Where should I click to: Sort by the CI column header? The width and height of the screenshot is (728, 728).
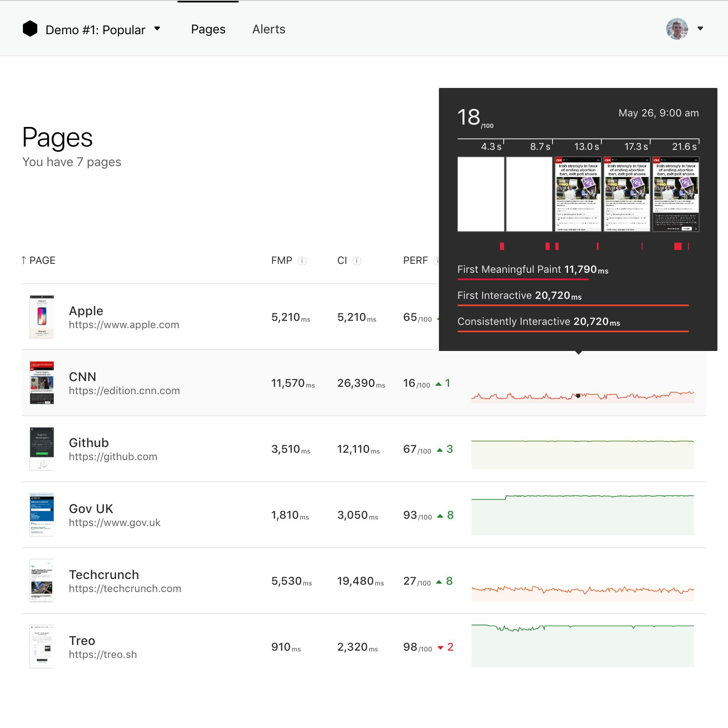click(x=342, y=261)
